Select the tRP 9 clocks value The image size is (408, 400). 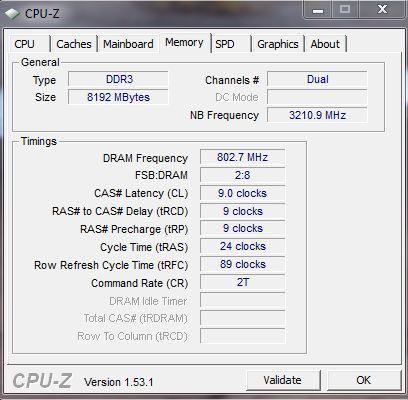pyautogui.click(x=243, y=229)
